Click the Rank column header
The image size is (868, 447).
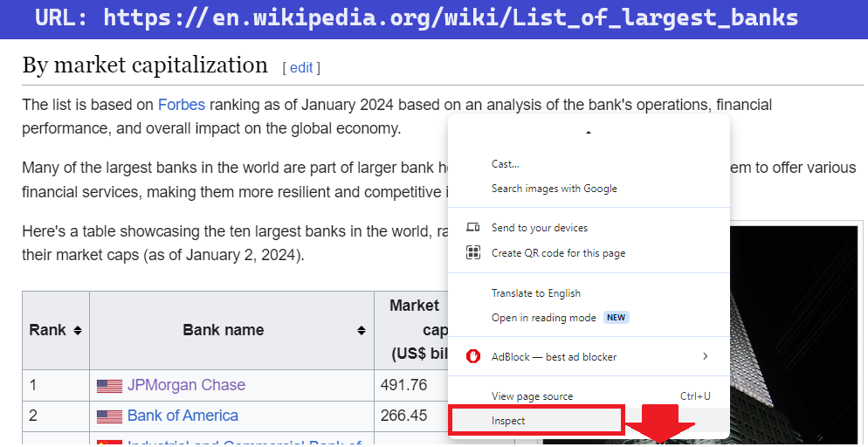(x=56, y=330)
